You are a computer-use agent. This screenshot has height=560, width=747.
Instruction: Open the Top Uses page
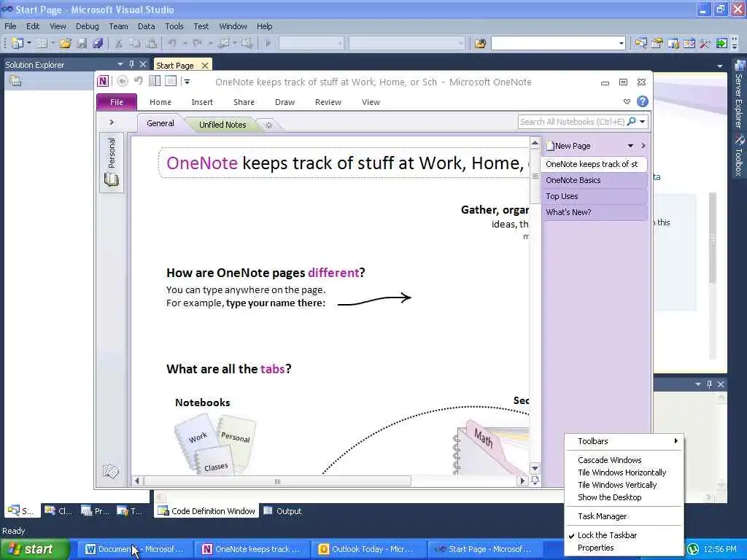pyautogui.click(x=595, y=196)
